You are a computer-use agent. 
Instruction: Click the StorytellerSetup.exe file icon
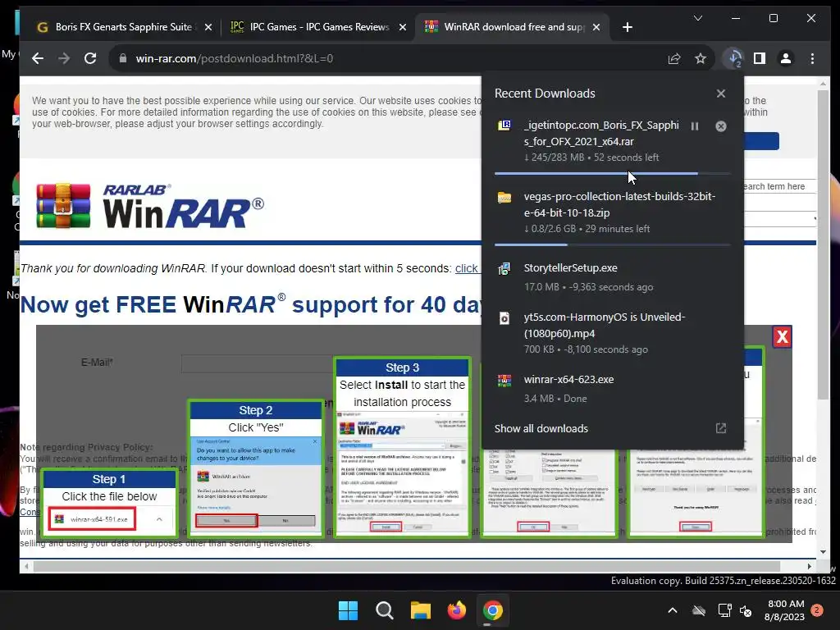(x=504, y=268)
